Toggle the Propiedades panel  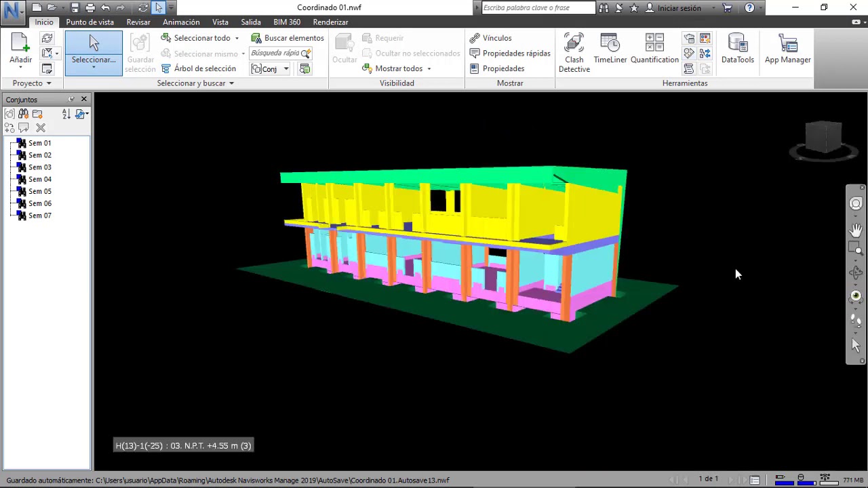(497, 68)
